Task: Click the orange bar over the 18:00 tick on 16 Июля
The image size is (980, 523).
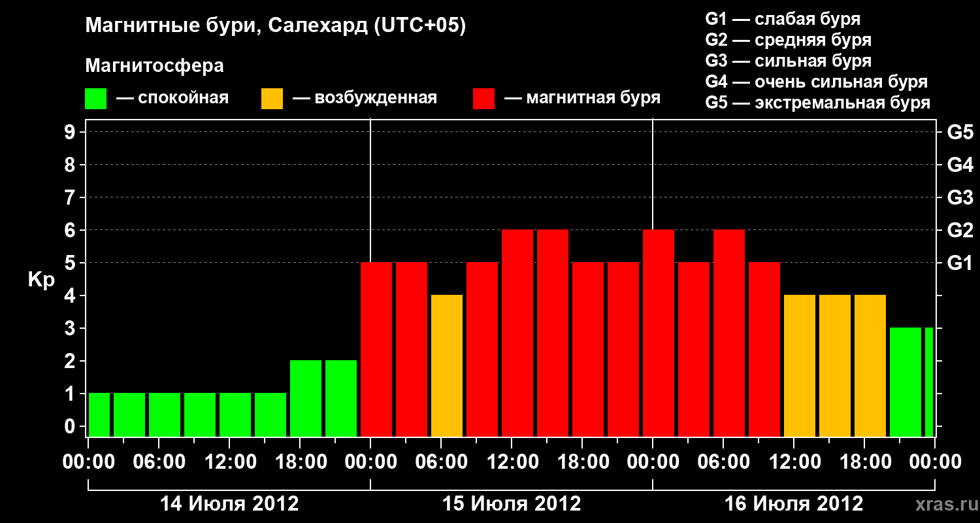Action: click(870, 365)
